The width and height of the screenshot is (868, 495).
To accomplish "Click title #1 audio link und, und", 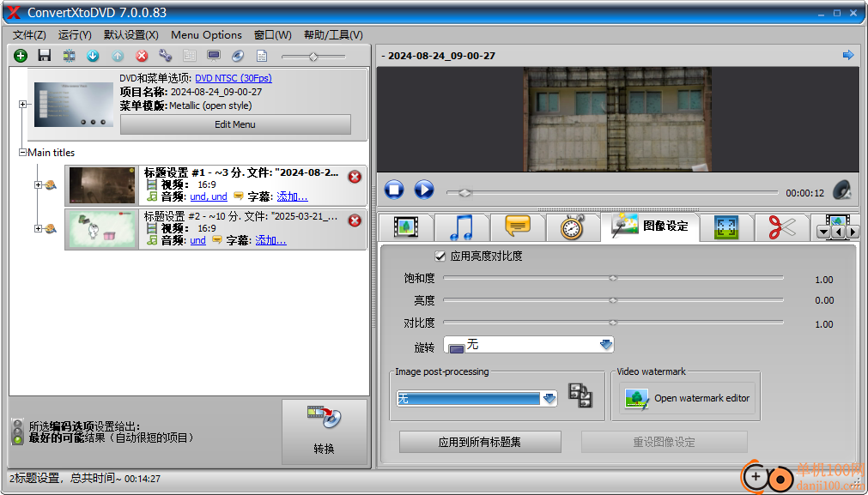I will tap(209, 196).
